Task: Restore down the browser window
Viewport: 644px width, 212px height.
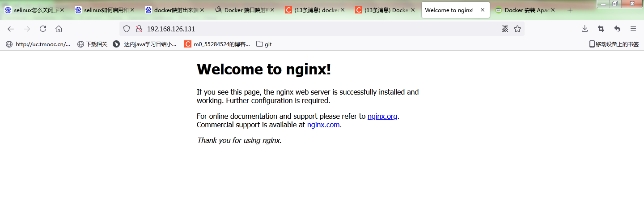Action: point(615,4)
